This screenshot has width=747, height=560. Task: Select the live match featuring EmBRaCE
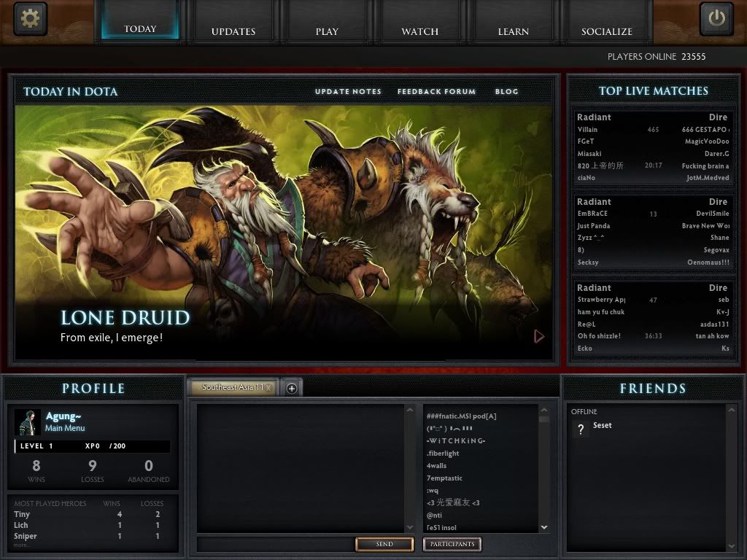[653, 232]
